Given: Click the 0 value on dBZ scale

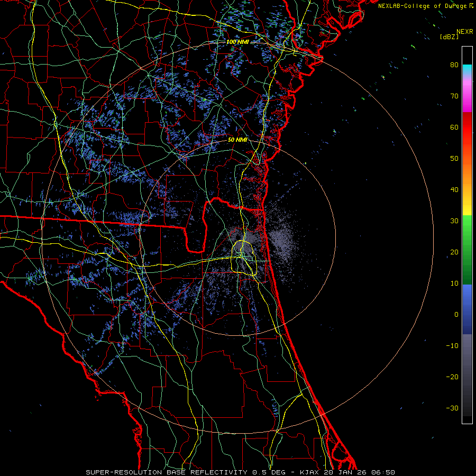Looking at the screenshot, I should [456, 315].
